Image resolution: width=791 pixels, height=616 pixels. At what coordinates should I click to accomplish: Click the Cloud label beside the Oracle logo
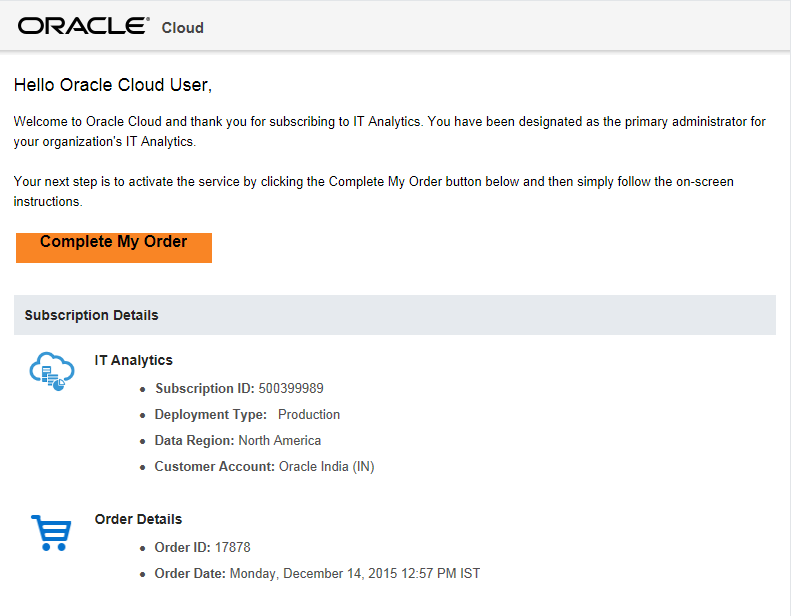click(183, 28)
